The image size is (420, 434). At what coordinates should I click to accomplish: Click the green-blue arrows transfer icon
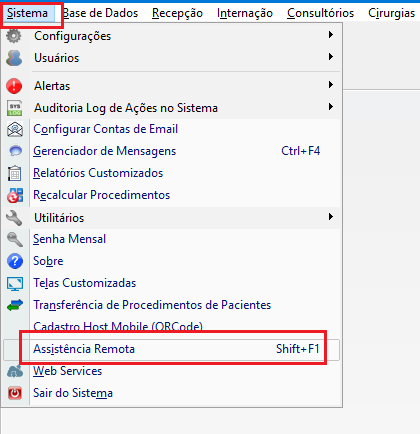coord(15,305)
